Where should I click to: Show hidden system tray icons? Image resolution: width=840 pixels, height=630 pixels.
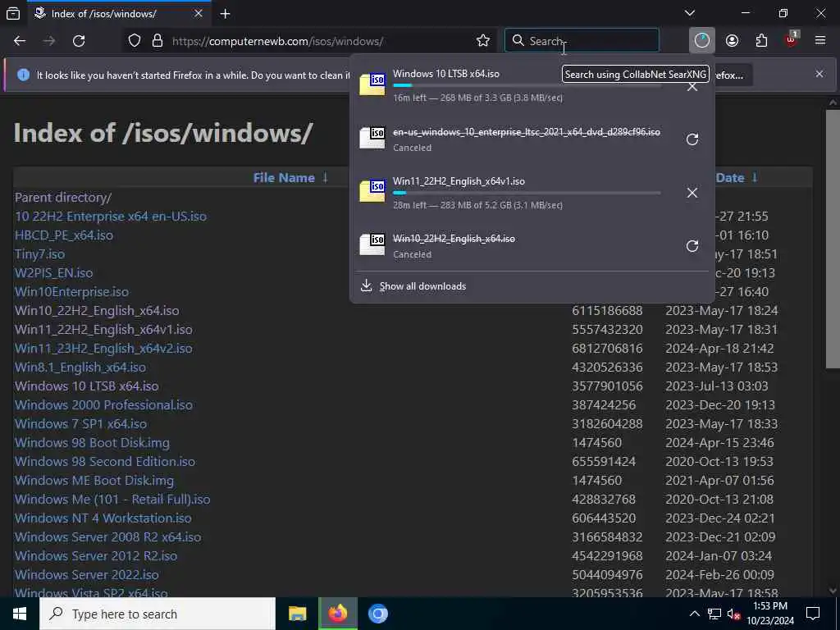coord(694,614)
